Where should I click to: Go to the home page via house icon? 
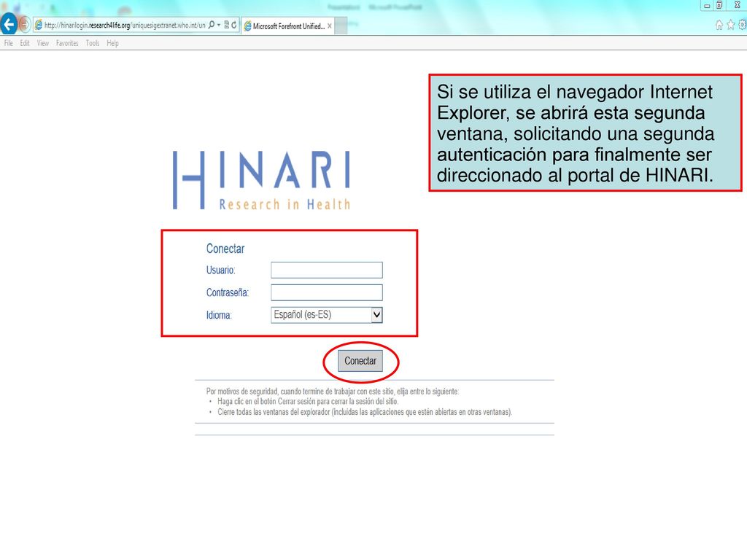719,25
